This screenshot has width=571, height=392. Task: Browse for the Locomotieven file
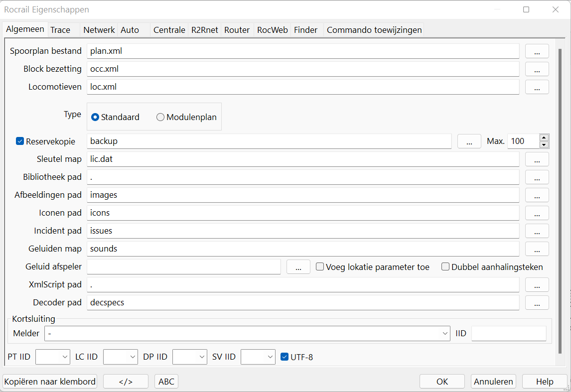[x=537, y=87]
